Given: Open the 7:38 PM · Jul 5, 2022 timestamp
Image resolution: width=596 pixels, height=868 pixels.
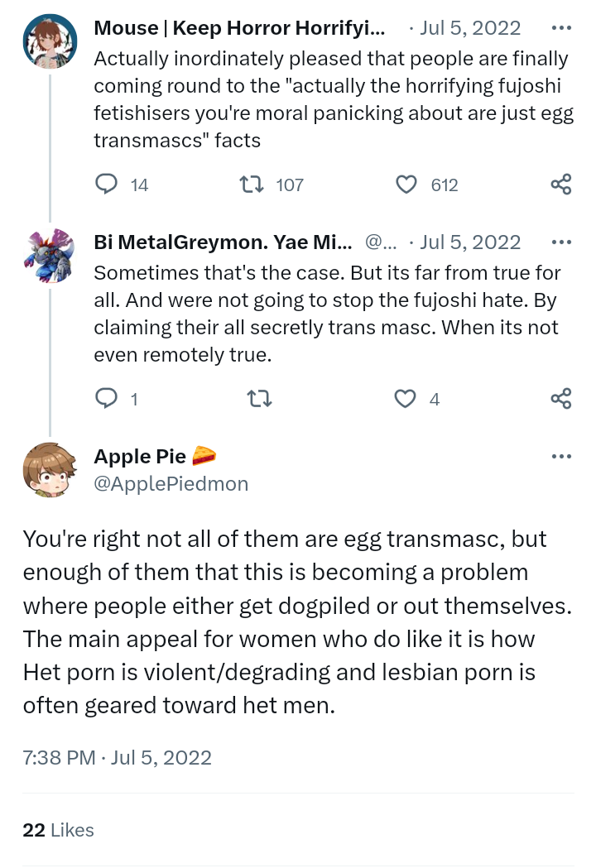Looking at the screenshot, I should click(117, 757).
